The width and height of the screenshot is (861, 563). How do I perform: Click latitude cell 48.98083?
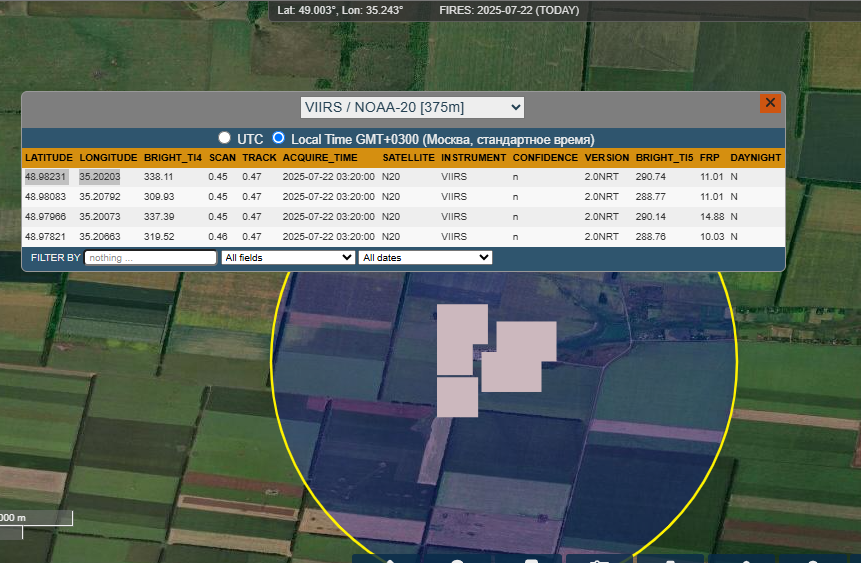(x=46, y=197)
